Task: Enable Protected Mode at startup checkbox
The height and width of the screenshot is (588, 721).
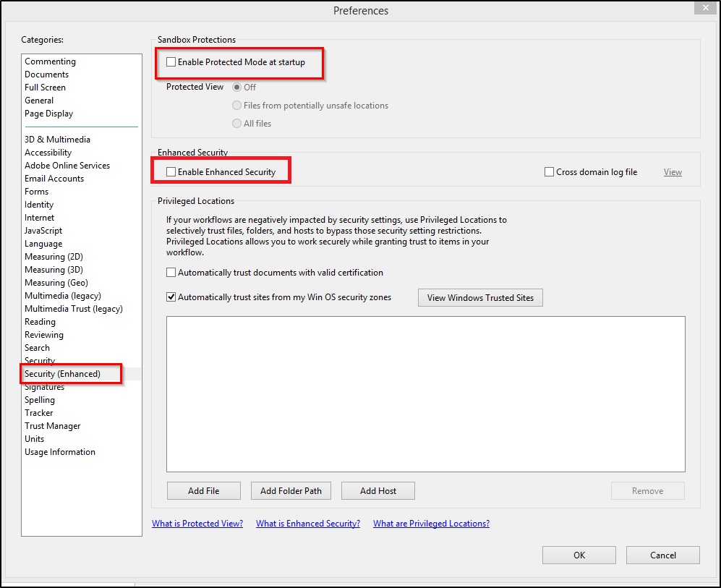Action: click(171, 61)
